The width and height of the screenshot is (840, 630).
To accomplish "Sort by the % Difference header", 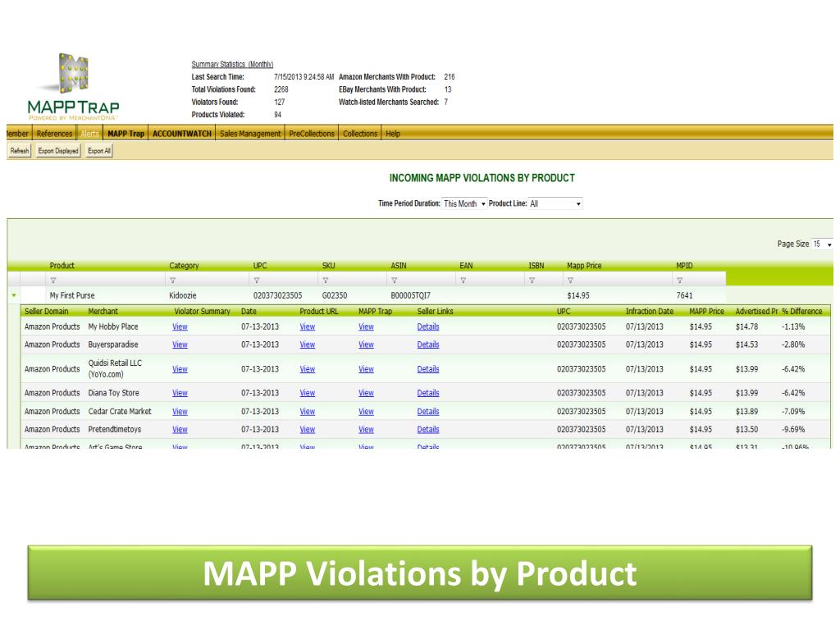I will pos(802,311).
